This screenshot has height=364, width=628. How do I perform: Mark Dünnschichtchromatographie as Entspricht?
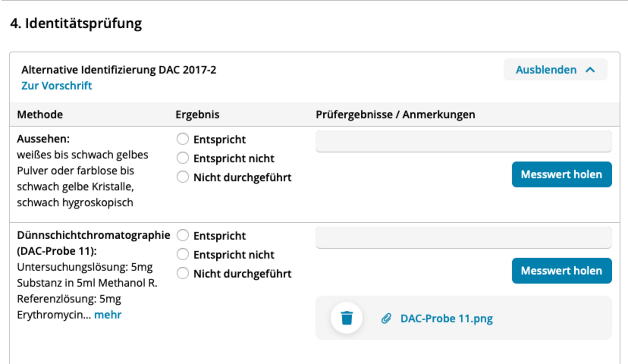tap(182, 235)
